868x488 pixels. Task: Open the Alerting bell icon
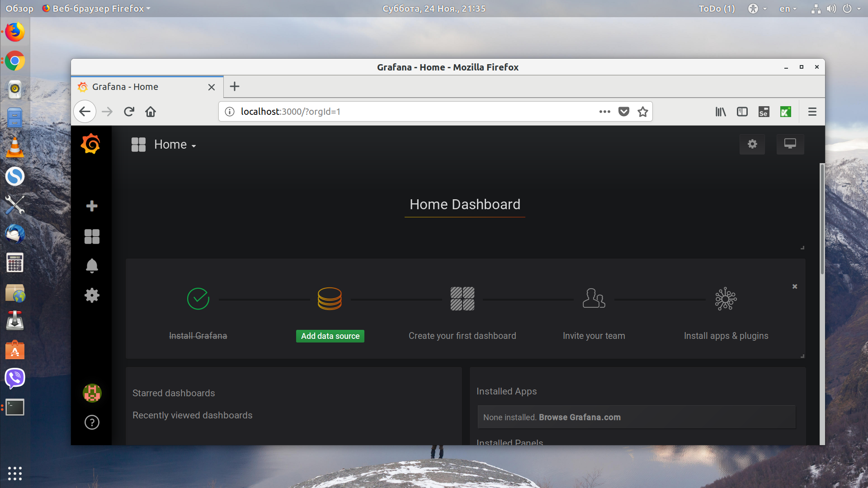[x=92, y=266]
